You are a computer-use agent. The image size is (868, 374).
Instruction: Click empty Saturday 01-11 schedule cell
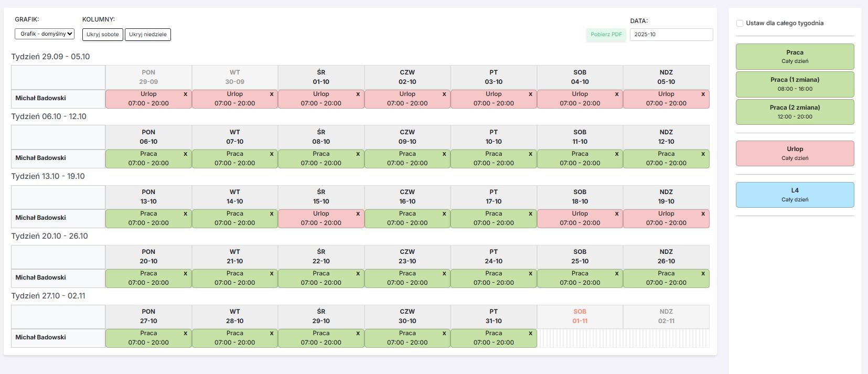point(580,338)
